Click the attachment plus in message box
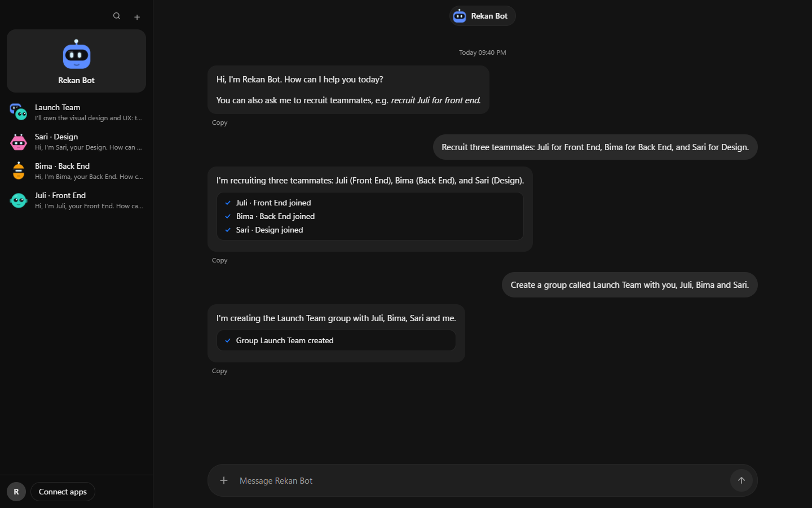 (x=224, y=480)
